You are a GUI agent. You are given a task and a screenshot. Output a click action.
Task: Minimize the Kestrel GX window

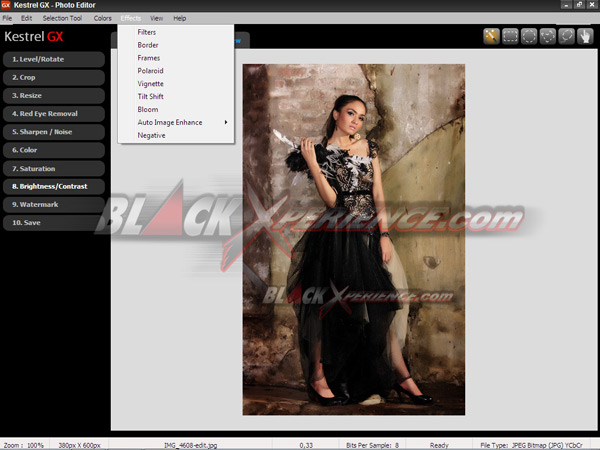[566, 5]
